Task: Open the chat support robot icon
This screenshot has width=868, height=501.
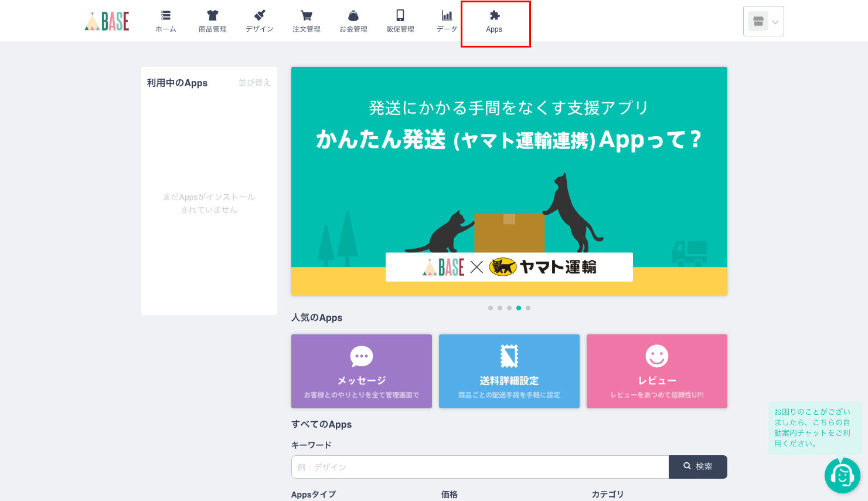Action: tap(842, 475)
